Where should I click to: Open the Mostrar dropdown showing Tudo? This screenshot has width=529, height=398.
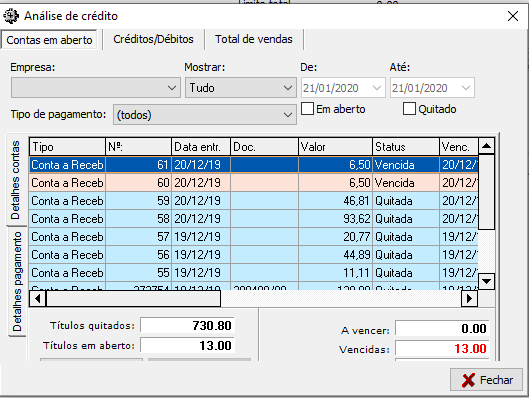tap(241, 88)
